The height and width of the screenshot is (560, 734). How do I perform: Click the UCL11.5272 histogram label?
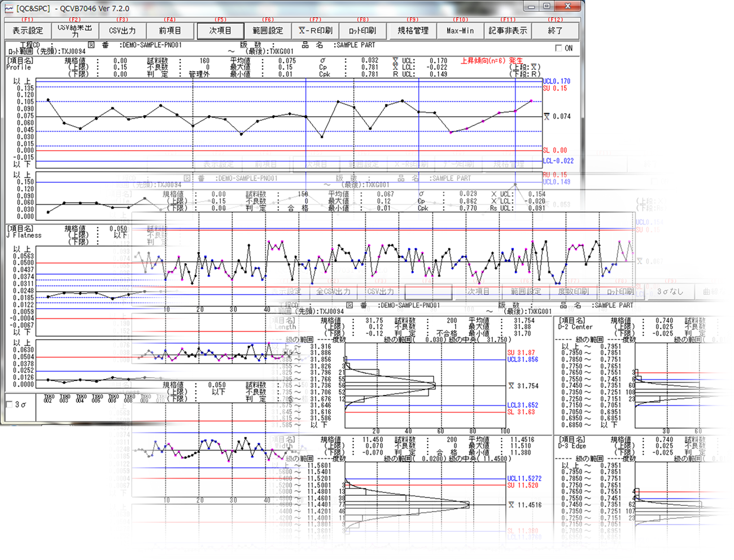pyautogui.click(x=524, y=479)
